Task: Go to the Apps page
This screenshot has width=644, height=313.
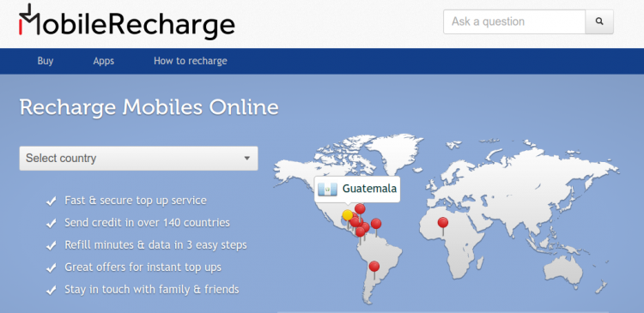Action: 104,61
